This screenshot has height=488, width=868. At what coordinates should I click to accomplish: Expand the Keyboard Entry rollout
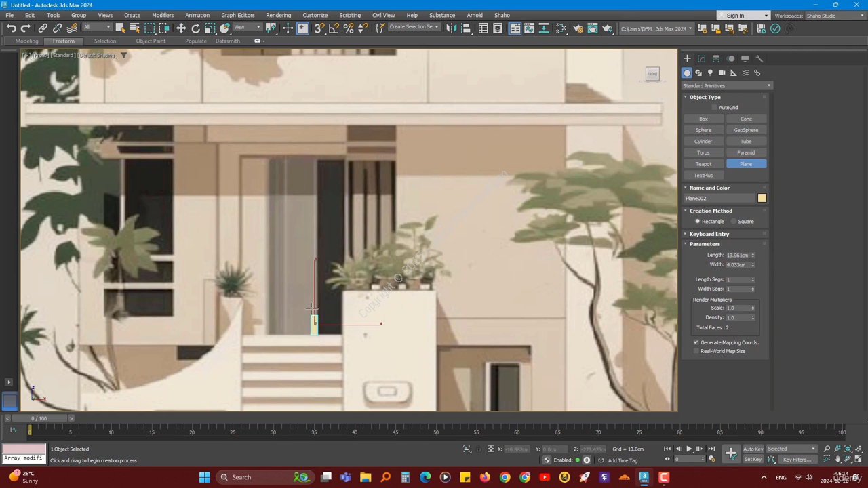(x=709, y=234)
